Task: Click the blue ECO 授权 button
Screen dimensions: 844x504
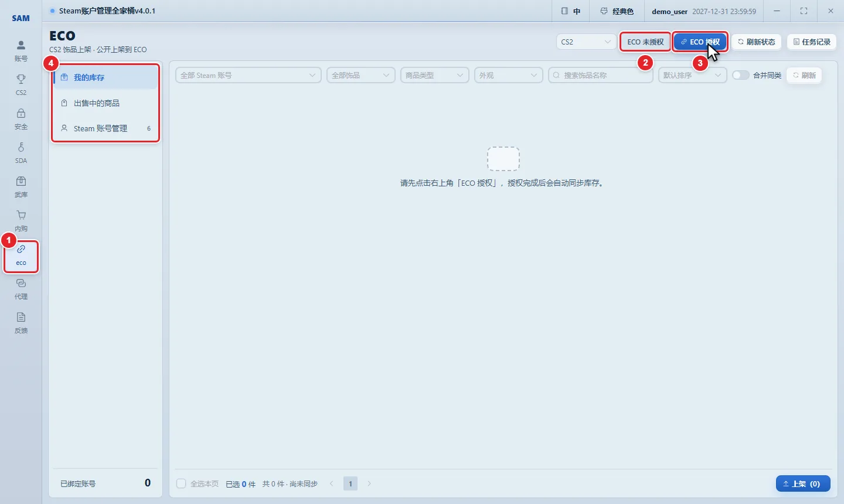Action: pyautogui.click(x=700, y=42)
